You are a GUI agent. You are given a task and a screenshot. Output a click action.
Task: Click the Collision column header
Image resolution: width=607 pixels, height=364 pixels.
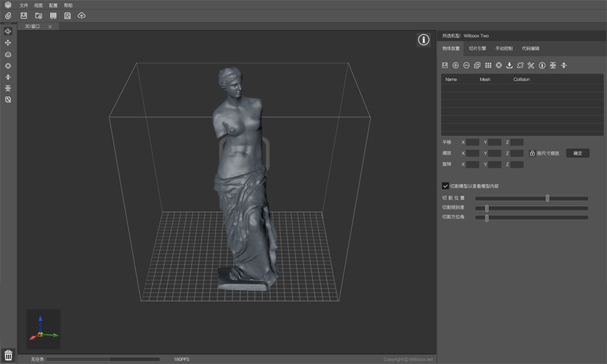coord(521,79)
